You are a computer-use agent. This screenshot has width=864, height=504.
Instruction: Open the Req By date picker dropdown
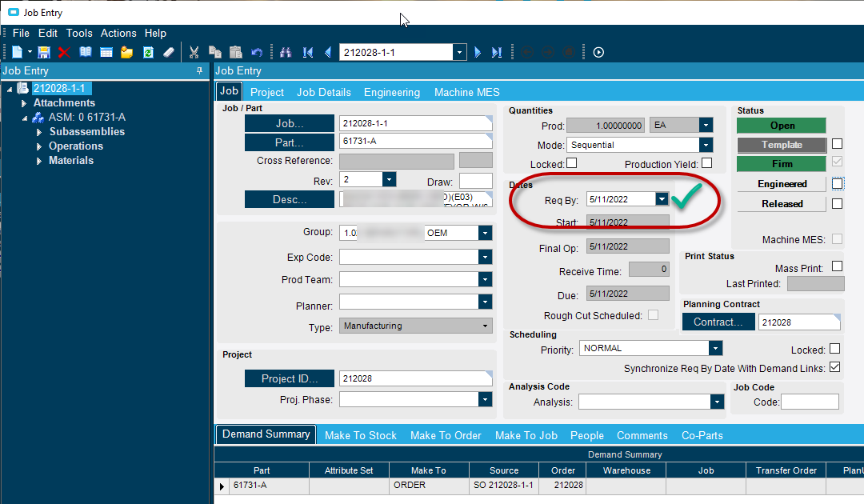(662, 199)
